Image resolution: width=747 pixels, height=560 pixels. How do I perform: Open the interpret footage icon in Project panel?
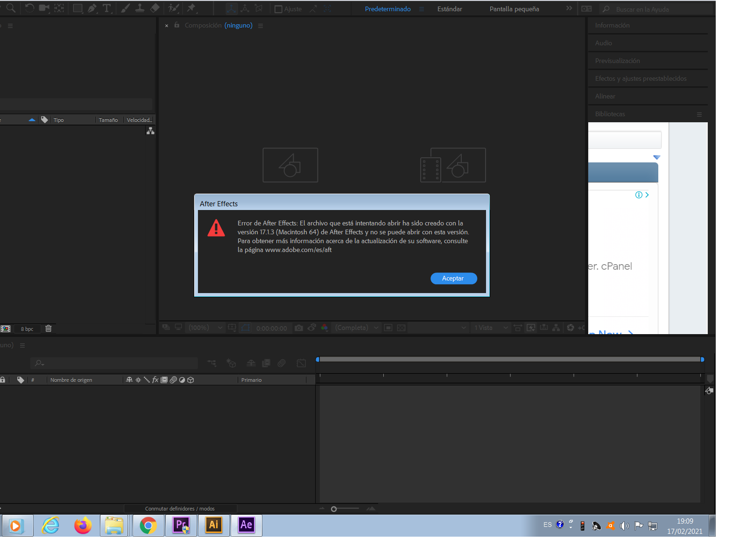click(6, 329)
